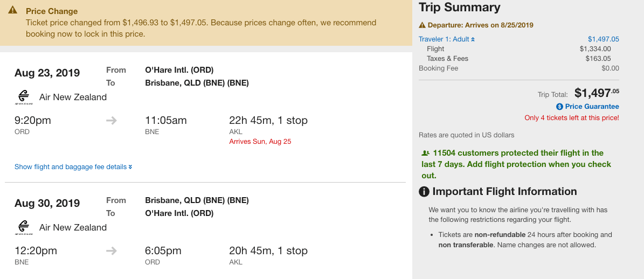The width and height of the screenshot is (644, 279).
Task: Click the customers icon beside flight protection message
Action: pyautogui.click(x=426, y=153)
